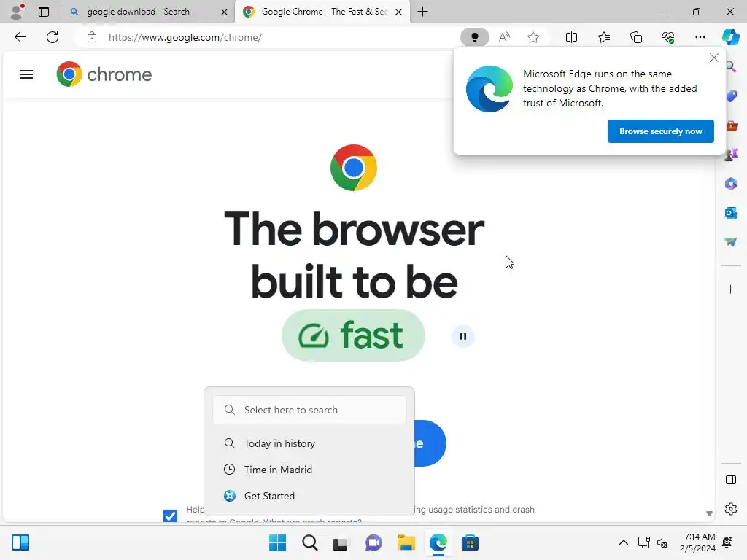Open Copilot sidebar

(x=730, y=37)
